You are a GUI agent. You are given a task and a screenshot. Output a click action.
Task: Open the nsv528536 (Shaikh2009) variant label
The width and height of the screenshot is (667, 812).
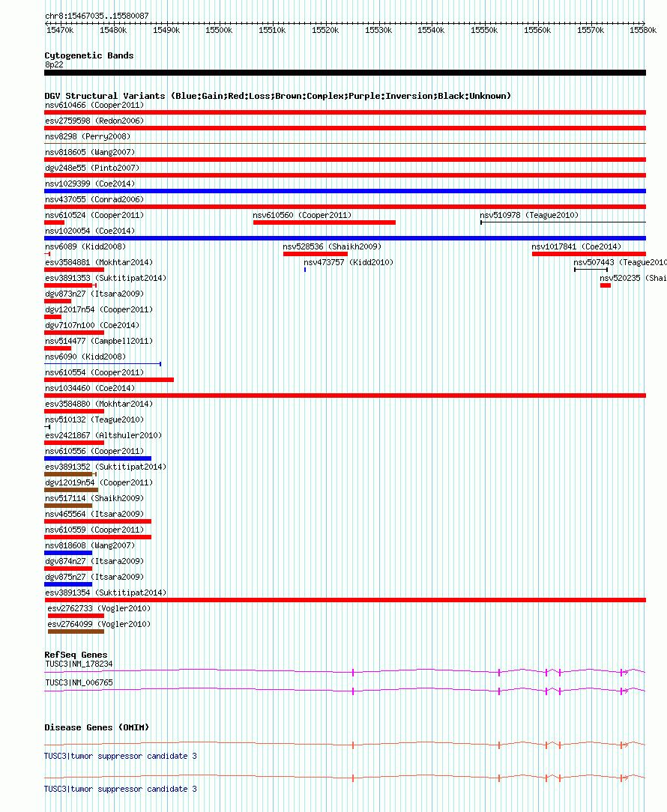point(332,246)
